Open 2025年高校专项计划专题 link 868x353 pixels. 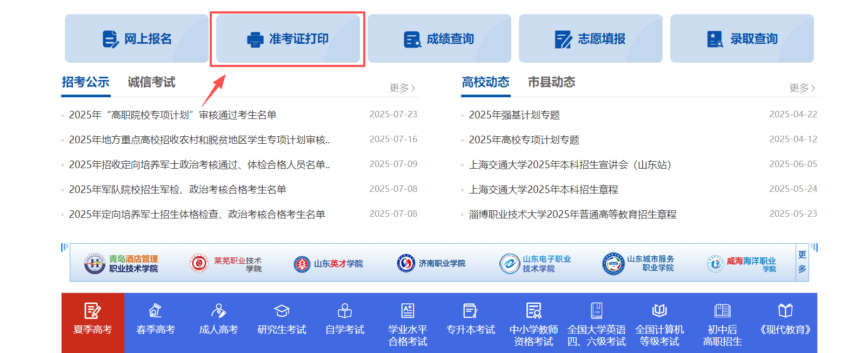click(524, 140)
